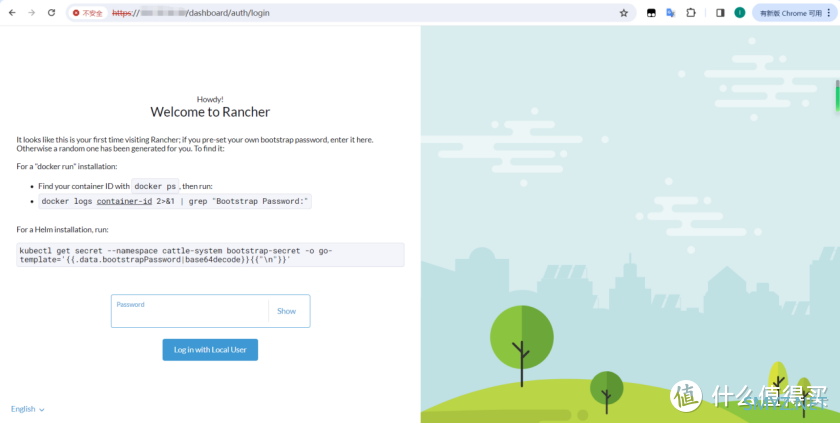
Task: Open the Google Translate extension
Action: tap(670, 13)
